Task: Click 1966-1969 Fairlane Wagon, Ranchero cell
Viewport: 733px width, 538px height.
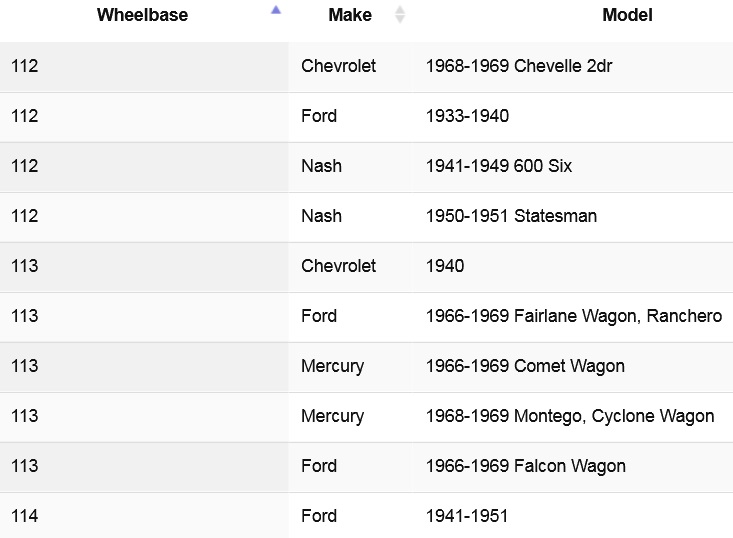Action: (573, 317)
